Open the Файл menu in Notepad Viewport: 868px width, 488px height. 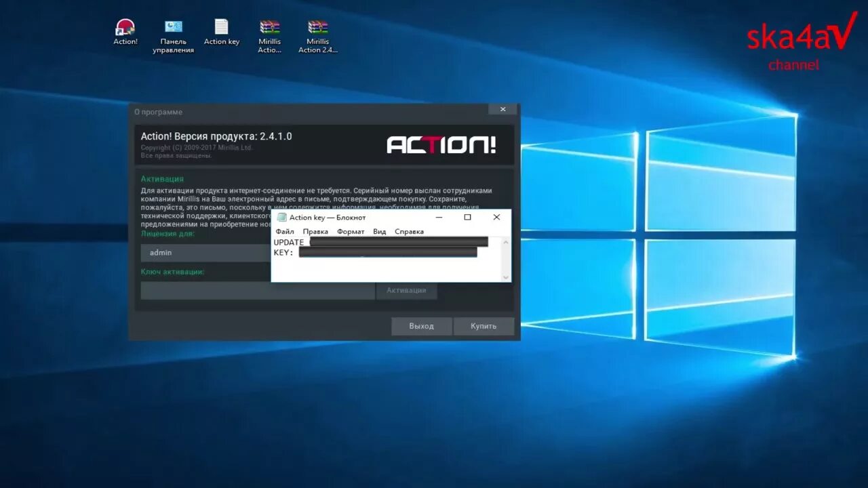(285, 231)
